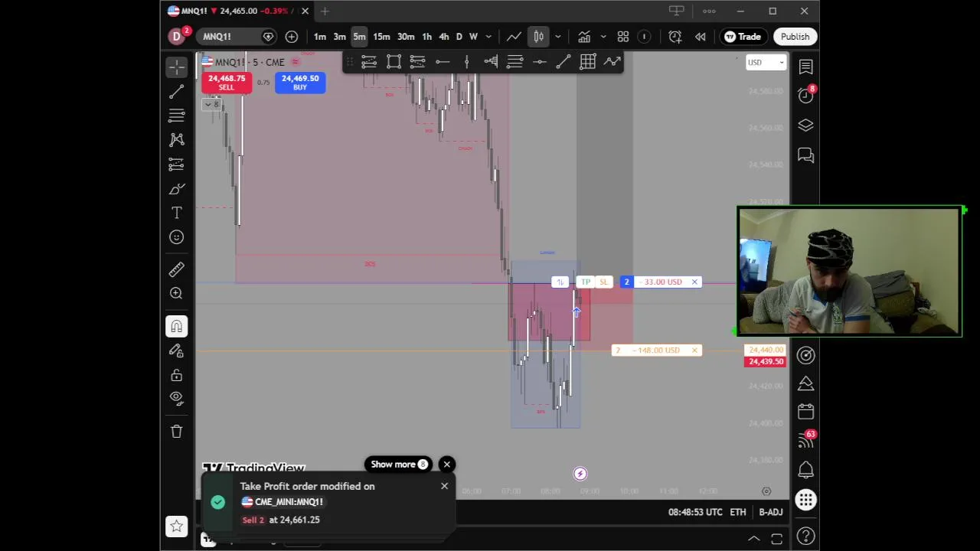Click the trash remove objects icon

pos(177,432)
